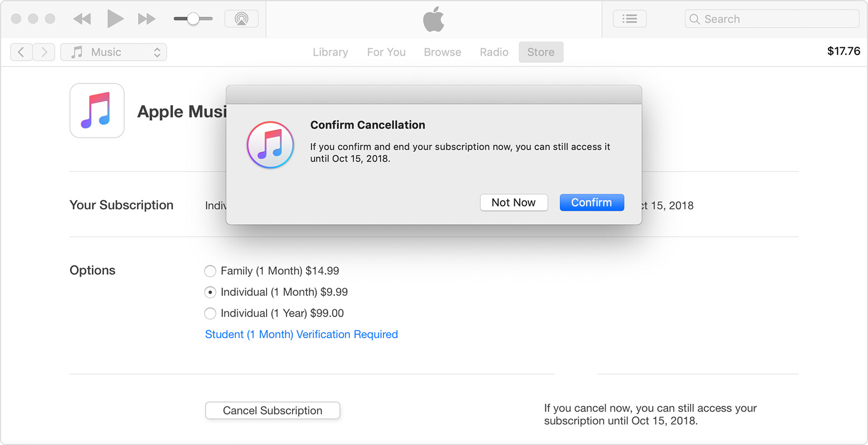Open the Up Next queue list icon
The width and height of the screenshot is (868, 445).
tap(629, 18)
